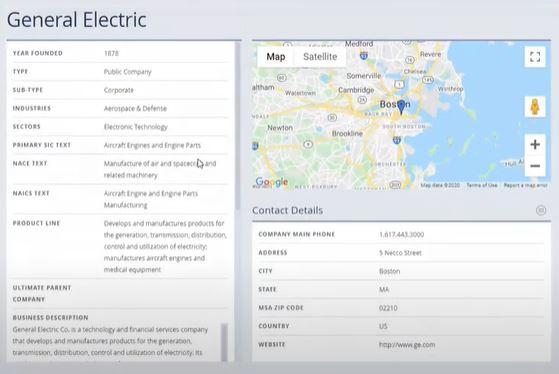The width and height of the screenshot is (559, 374).
Task: Click the Google logo on map
Action: tap(272, 182)
